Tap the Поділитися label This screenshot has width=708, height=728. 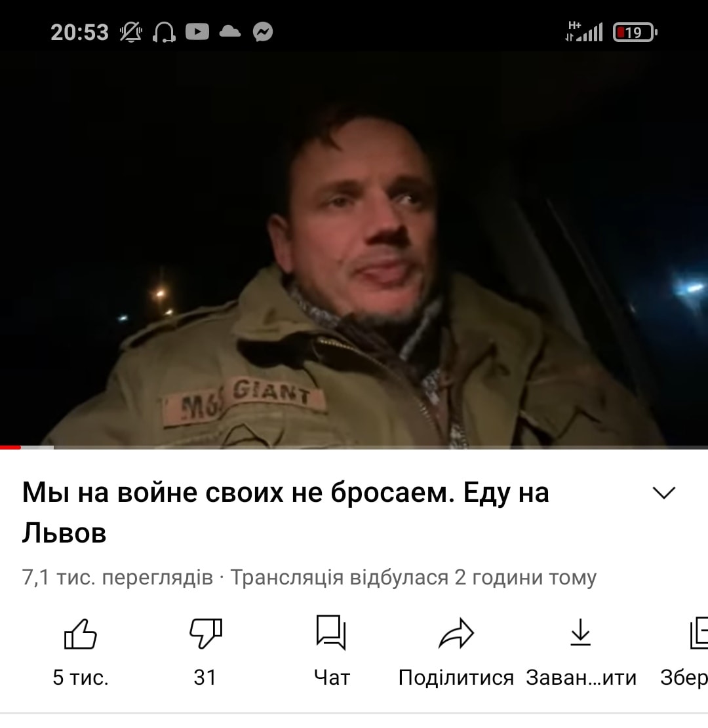pyautogui.click(x=456, y=678)
